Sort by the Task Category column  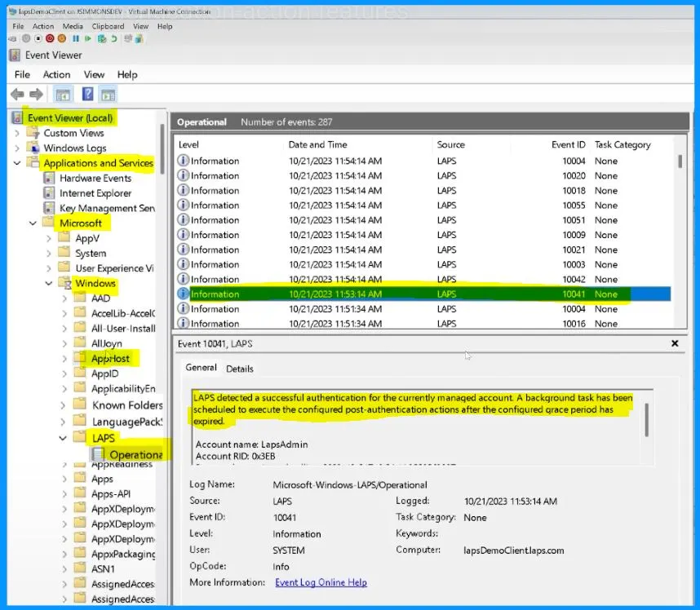(622, 144)
